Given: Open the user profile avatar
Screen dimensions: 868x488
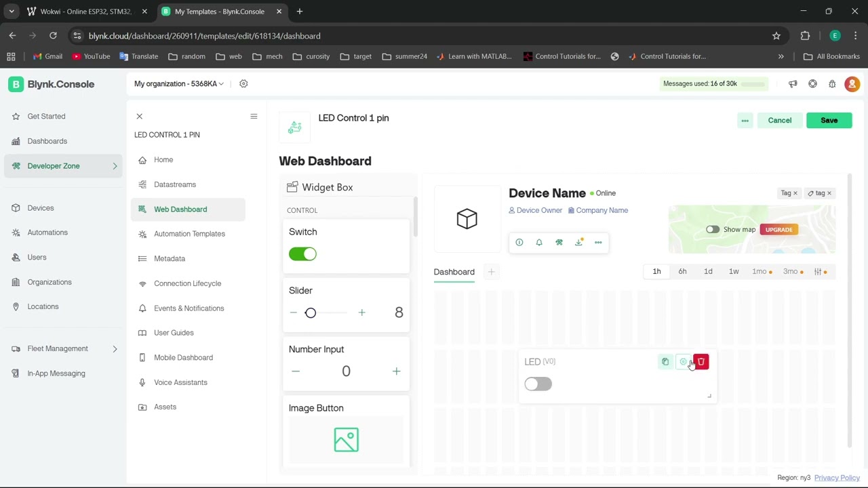Looking at the screenshot, I should click(x=852, y=84).
